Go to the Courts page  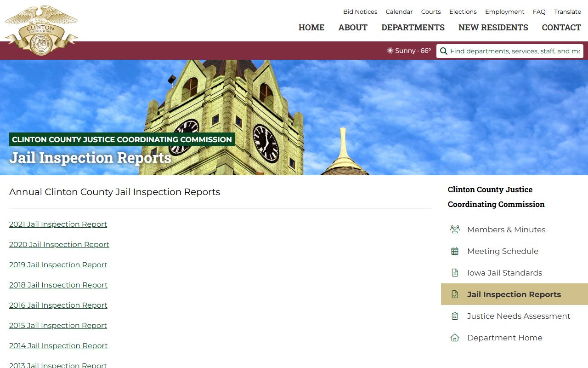click(431, 12)
